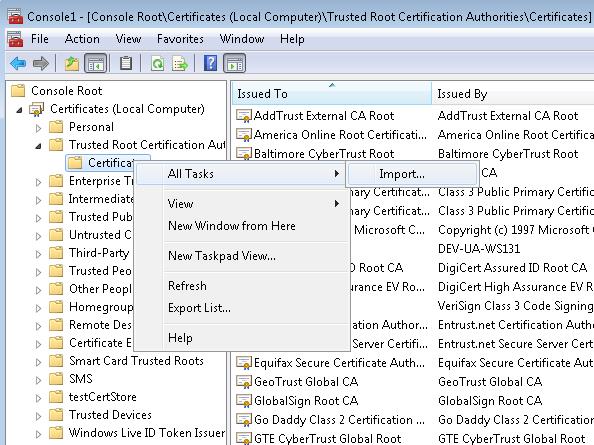Expand the Smart Card Trusted Roots node
594x445 pixels.
[x=38, y=362]
